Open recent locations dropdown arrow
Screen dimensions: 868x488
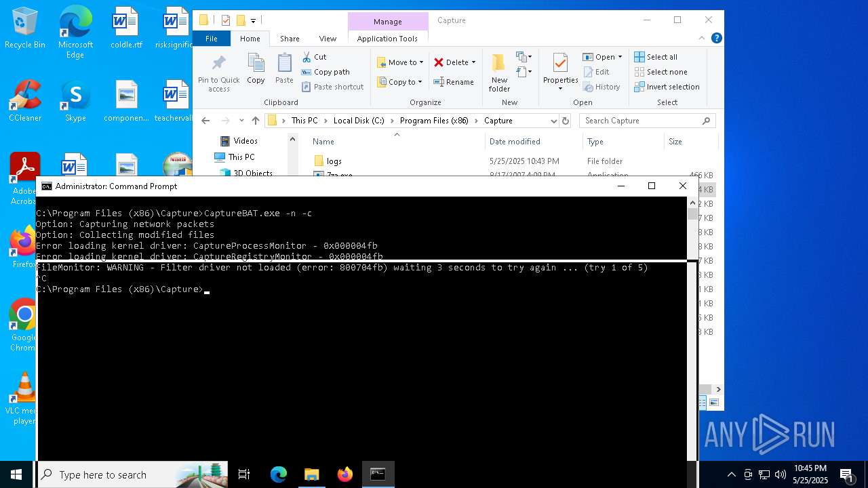coord(241,121)
